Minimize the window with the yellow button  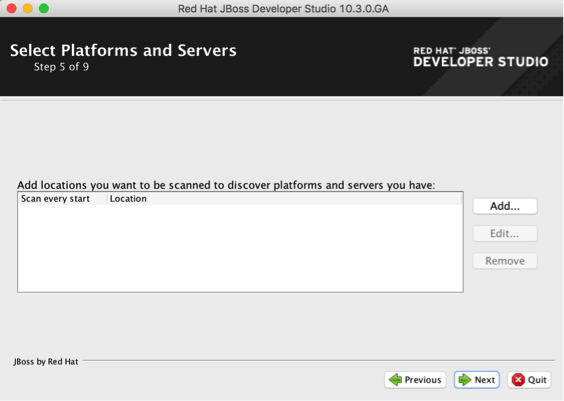click(28, 8)
